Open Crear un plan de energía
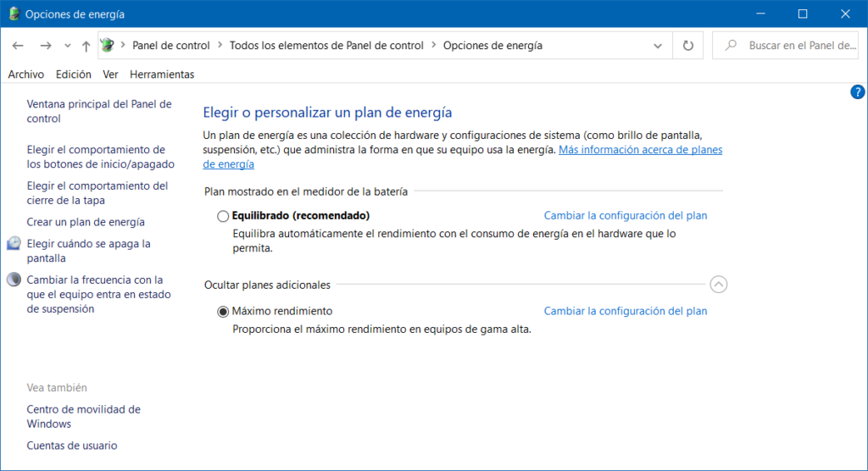The image size is (868, 471). tap(86, 222)
